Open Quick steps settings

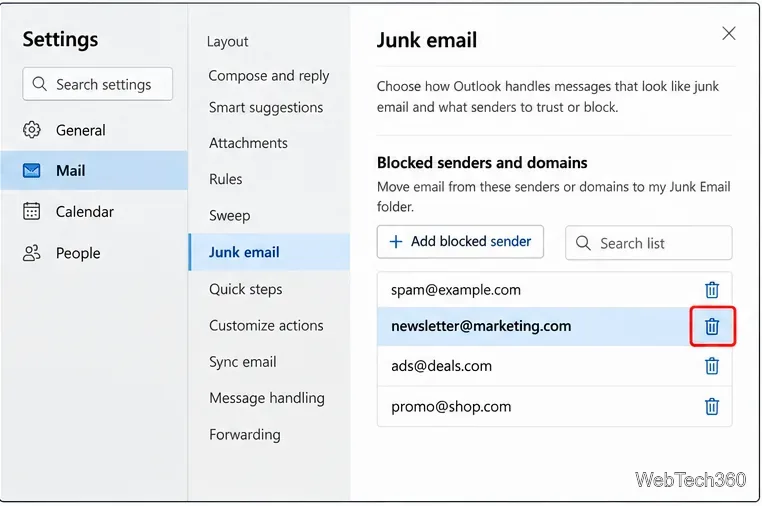[x=245, y=289]
